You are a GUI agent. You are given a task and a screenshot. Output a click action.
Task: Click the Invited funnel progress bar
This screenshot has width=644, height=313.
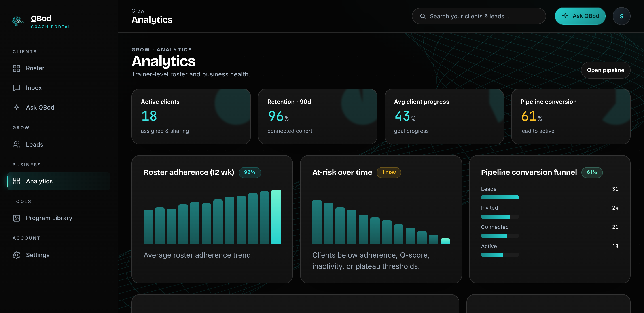tap(500, 217)
